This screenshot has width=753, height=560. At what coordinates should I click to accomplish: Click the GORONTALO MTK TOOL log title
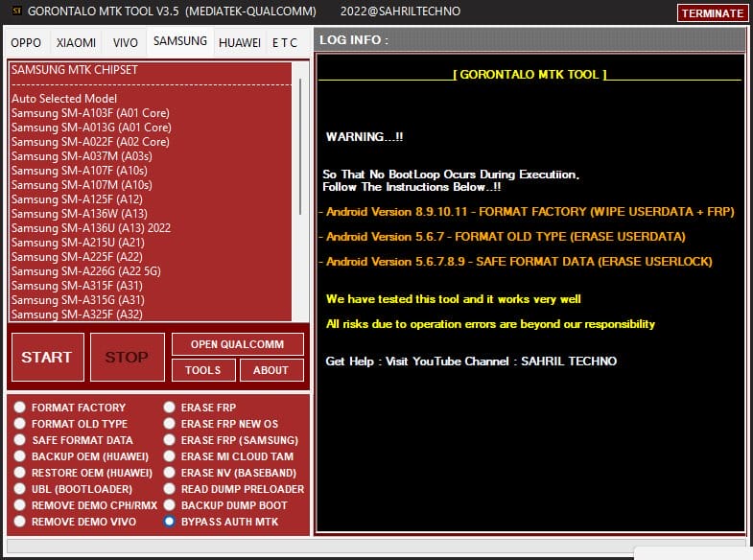click(x=529, y=75)
